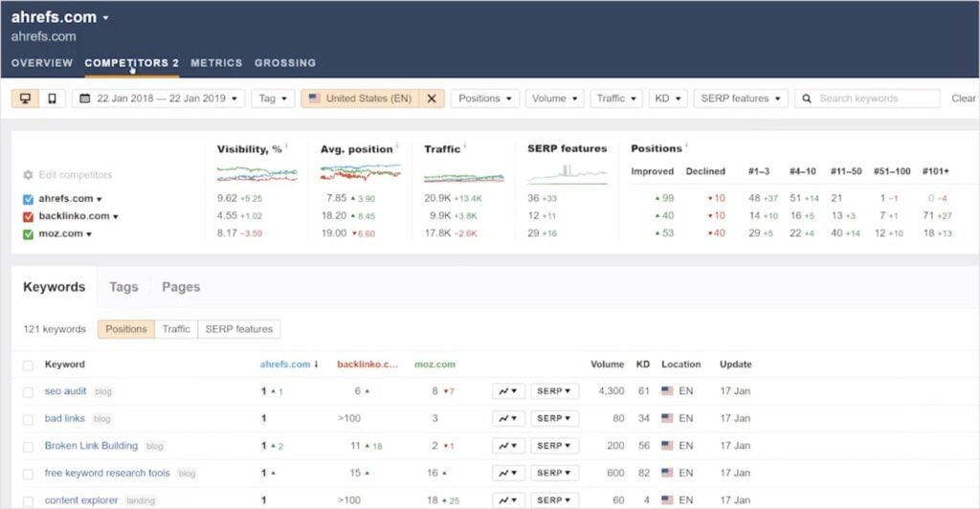
Task: Select the Keywords section tab
Action: (54, 287)
